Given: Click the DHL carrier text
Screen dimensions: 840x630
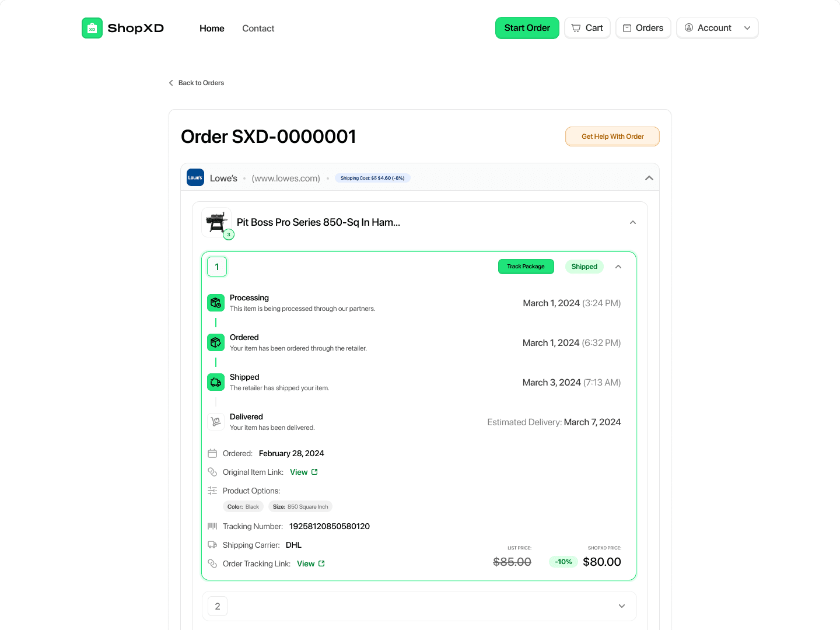Looking at the screenshot, I should click(x=293, y=545).
